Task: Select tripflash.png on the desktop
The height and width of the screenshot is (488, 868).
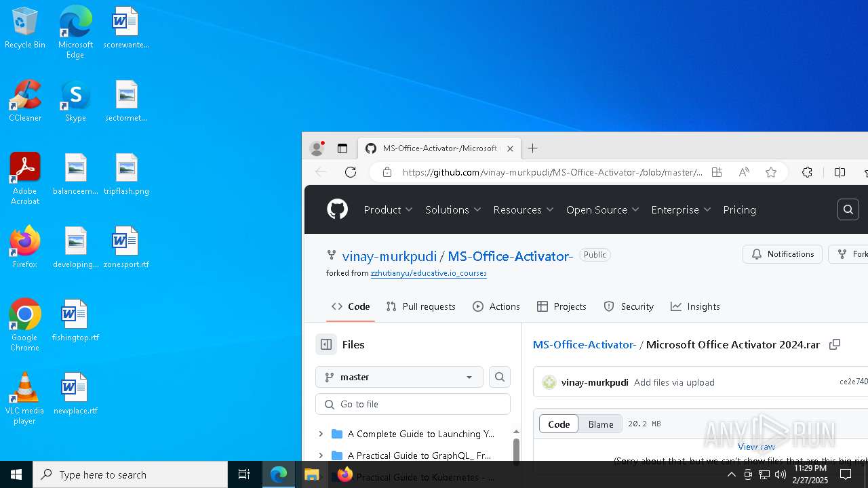Action: point(126,175)
